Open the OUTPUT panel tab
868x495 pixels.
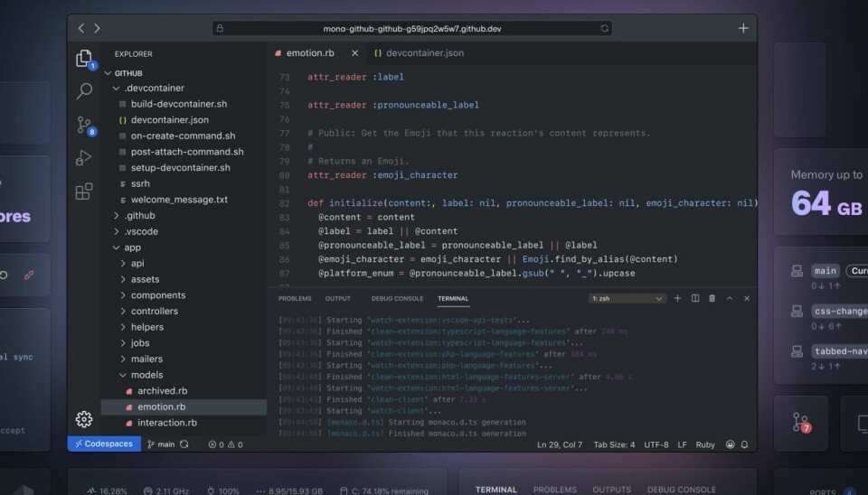(x=337, y=298)
